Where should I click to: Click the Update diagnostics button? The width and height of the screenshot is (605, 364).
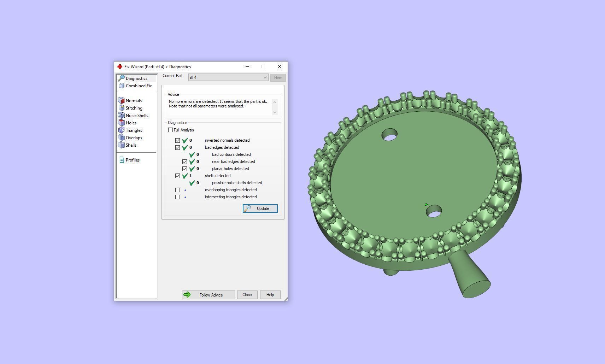tap(260, 209)
